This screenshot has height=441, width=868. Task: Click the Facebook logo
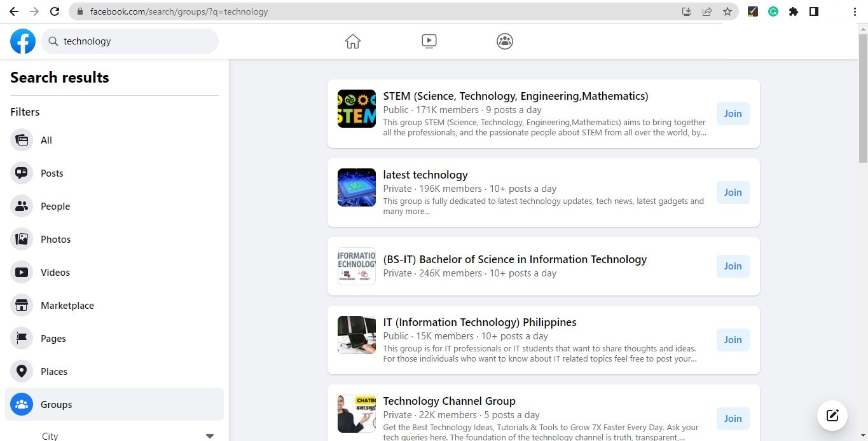coord(23,41)
